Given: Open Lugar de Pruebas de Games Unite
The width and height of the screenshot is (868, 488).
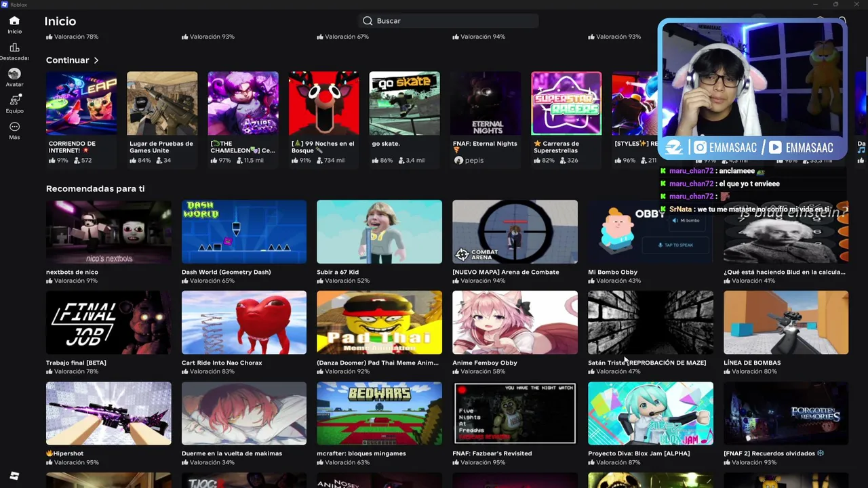Looking at the screenshot, I should point(162,103).
